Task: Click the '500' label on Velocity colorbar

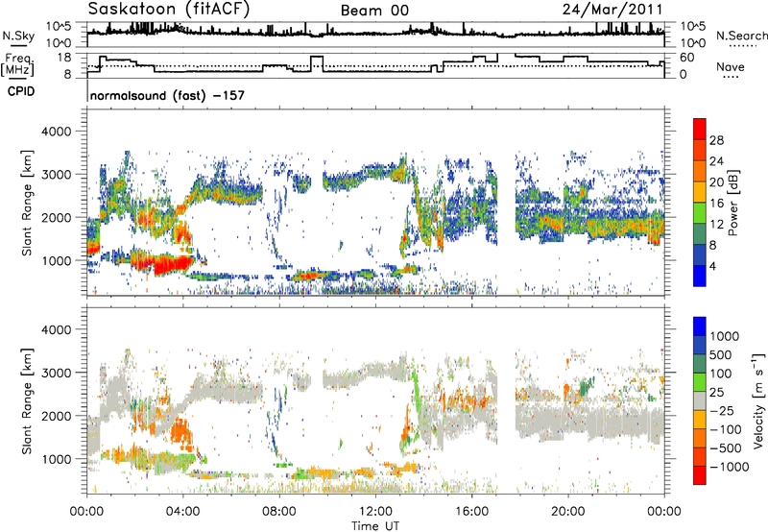Action: (x=723, y=354)
